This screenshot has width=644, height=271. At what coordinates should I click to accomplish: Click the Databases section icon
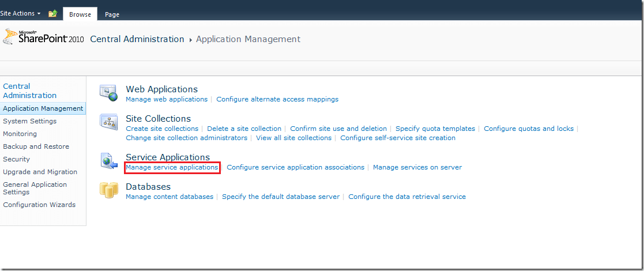[x=108, y=190]
